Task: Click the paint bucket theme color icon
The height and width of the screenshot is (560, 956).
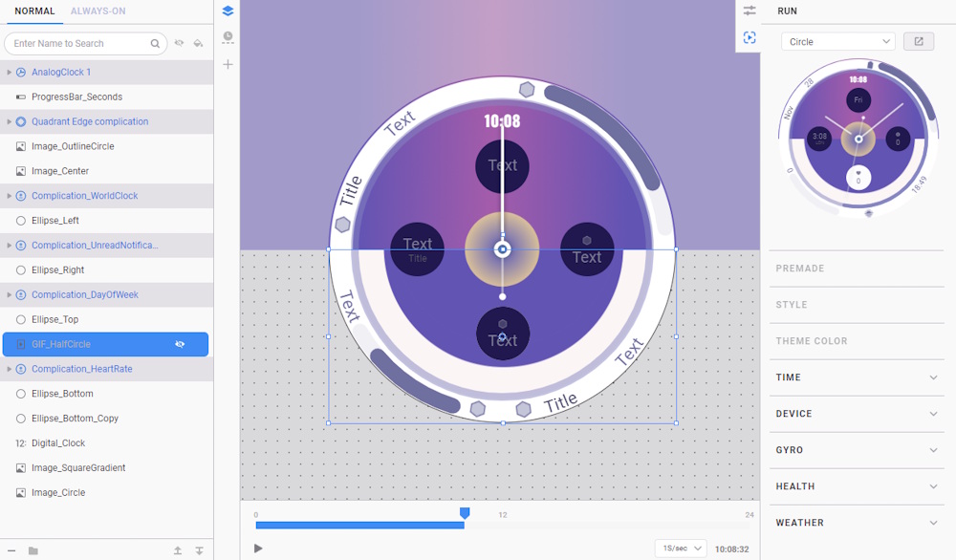Action: (198, 43)
